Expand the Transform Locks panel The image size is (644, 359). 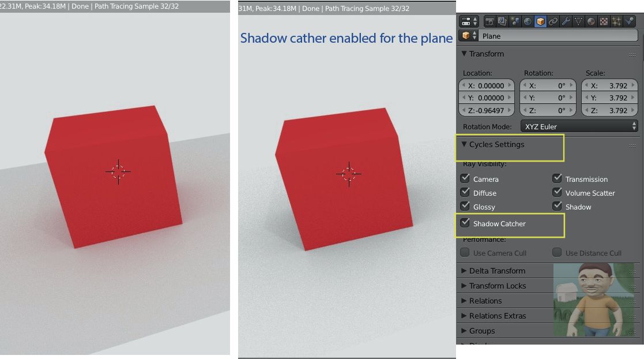464,285
